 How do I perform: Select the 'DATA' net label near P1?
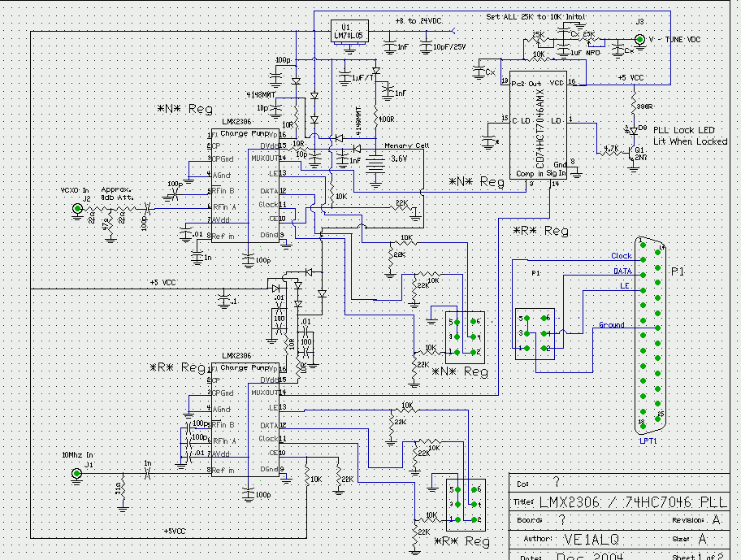click(622, 271)
